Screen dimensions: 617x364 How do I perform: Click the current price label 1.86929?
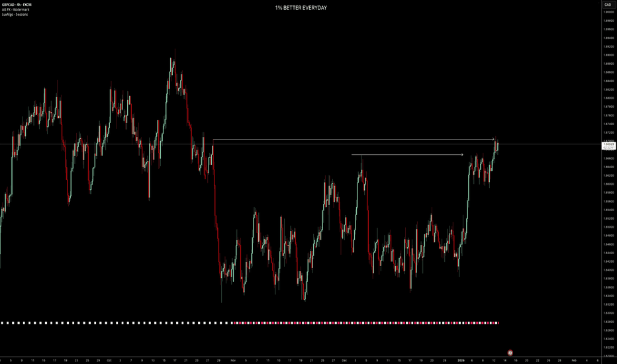(608, 144)
